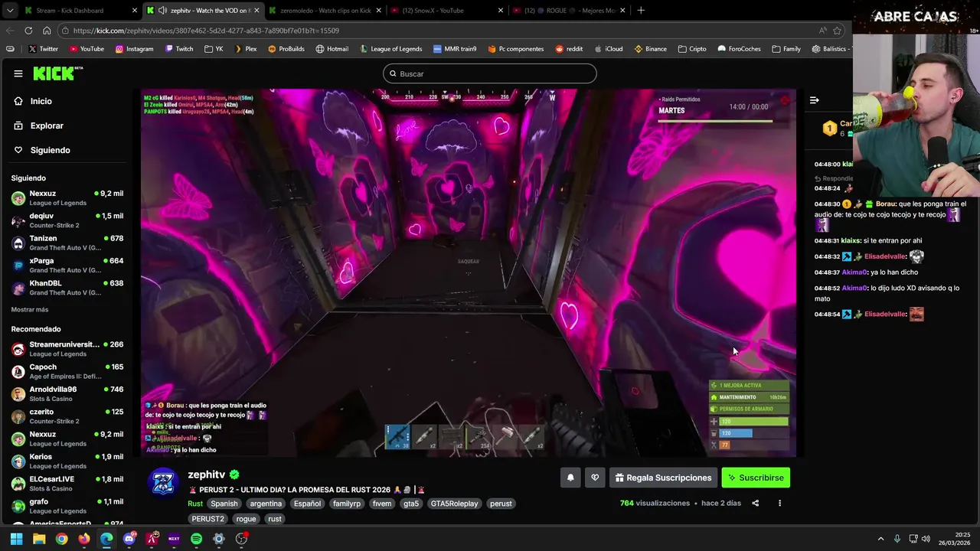Select the argentina tag
Screen dimensions: 980x551
pos(266,504)
